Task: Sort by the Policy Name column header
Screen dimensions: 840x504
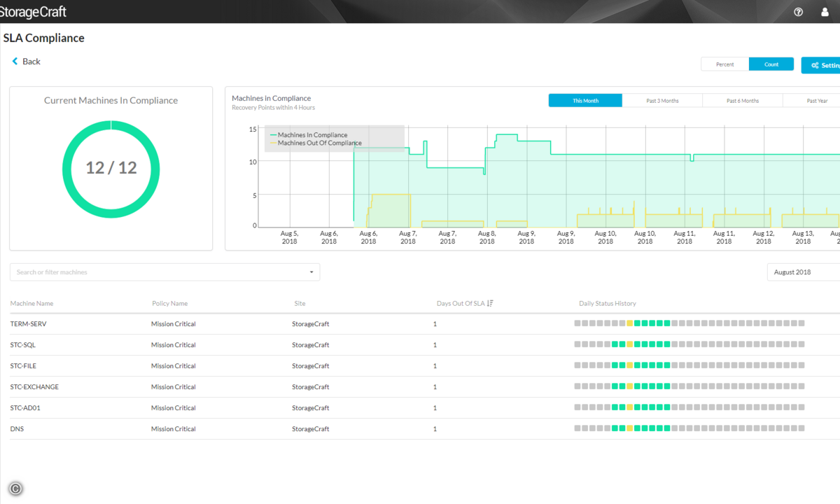Action: coord(169,304)
